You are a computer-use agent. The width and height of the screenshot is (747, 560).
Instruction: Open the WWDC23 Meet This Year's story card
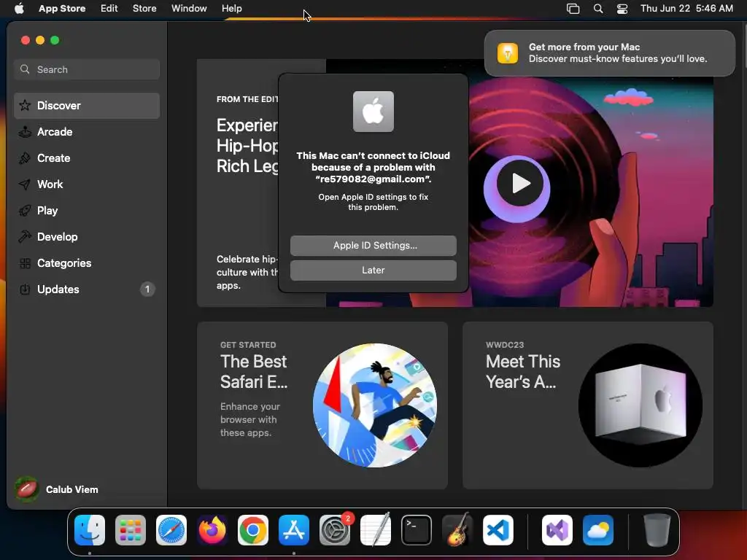pos(587,405)
